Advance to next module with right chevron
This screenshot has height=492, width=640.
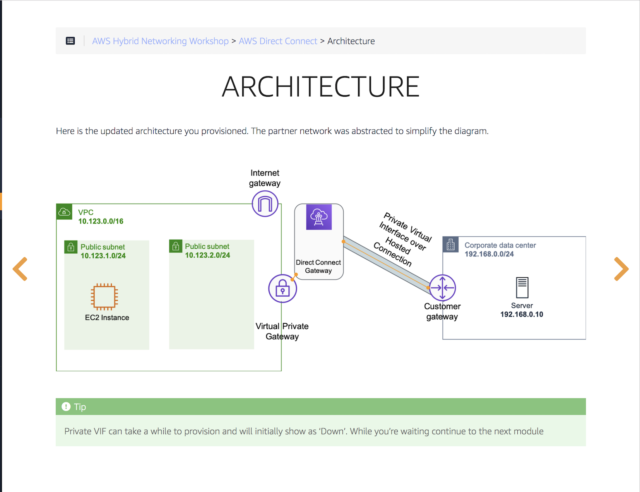click(x=621, y=268)
